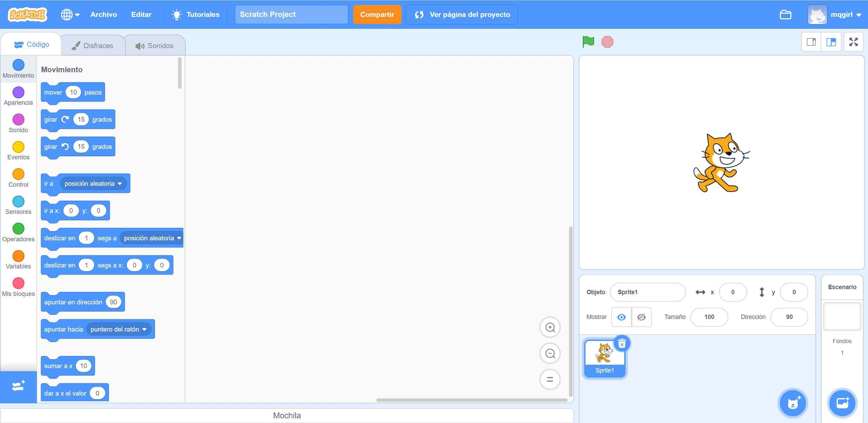Switch to small stage layout

pos(811,42)
